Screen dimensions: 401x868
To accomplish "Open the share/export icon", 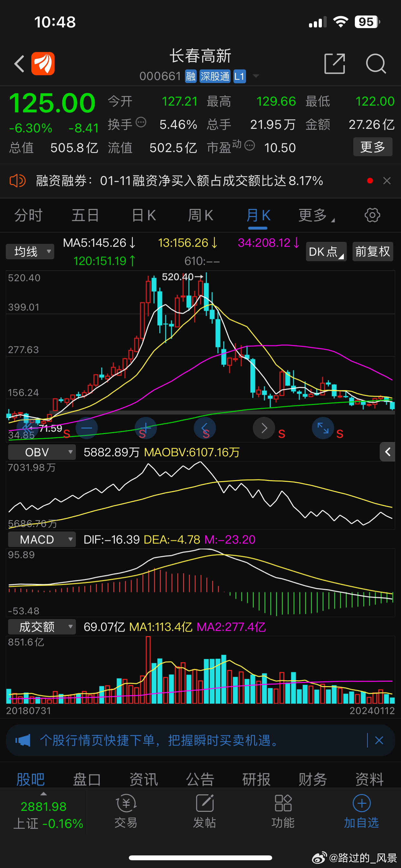I will [334, 63].
